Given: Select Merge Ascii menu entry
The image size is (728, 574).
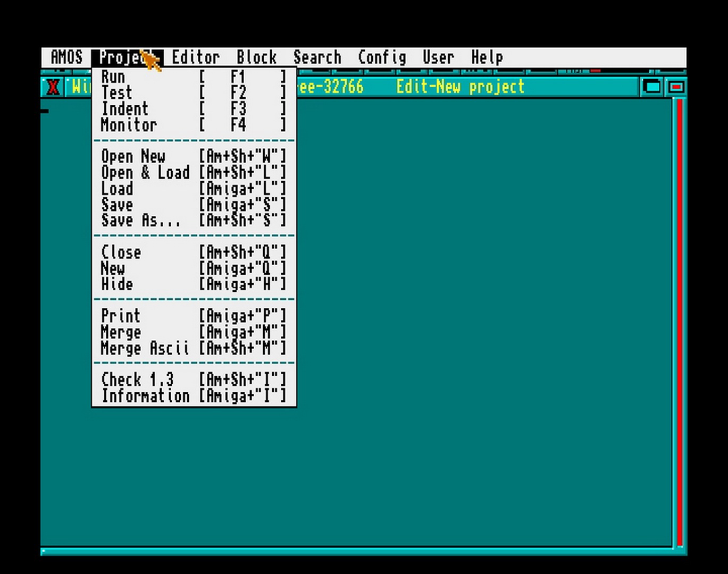Looking at the screenshot, I should [194, 348].
